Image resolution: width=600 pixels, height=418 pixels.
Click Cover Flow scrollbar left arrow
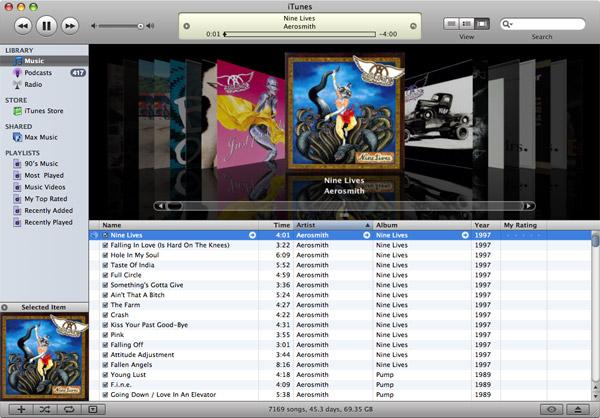pyautogui.click(x=160, y=206)
